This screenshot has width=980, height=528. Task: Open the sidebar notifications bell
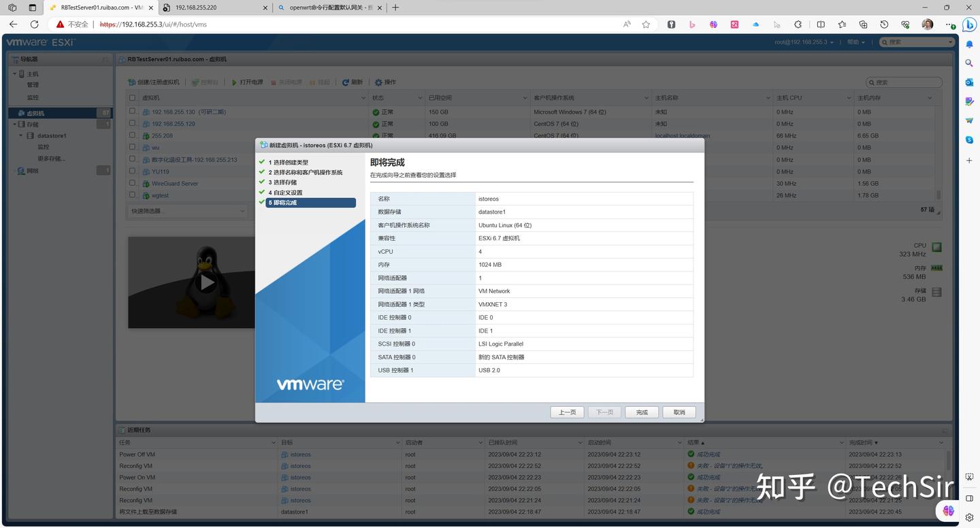tap(970, 44)
